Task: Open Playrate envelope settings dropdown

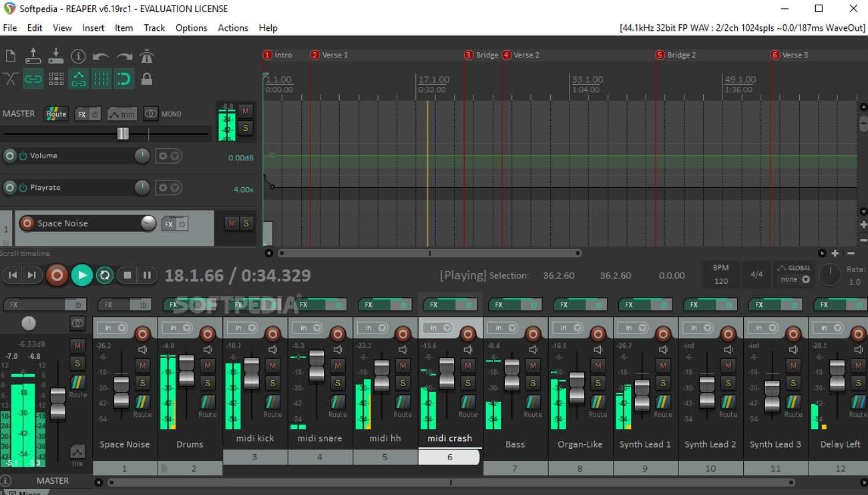Action: click(168, 188)
